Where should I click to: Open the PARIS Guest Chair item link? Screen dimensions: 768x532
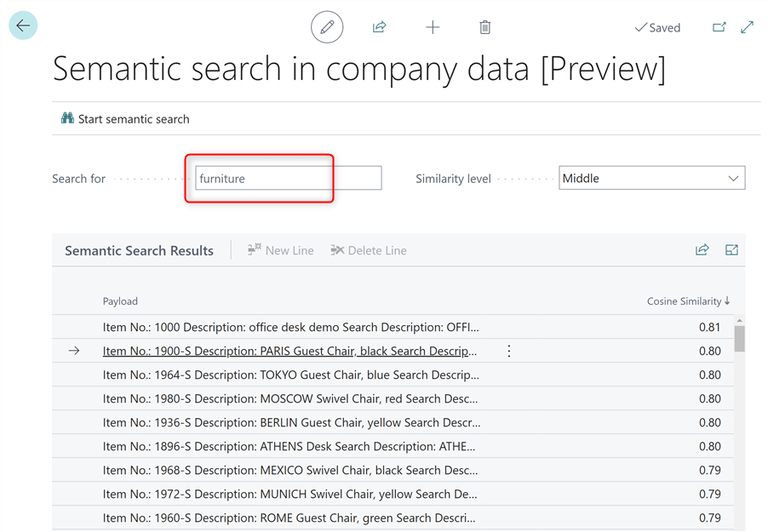coord(289,351)
